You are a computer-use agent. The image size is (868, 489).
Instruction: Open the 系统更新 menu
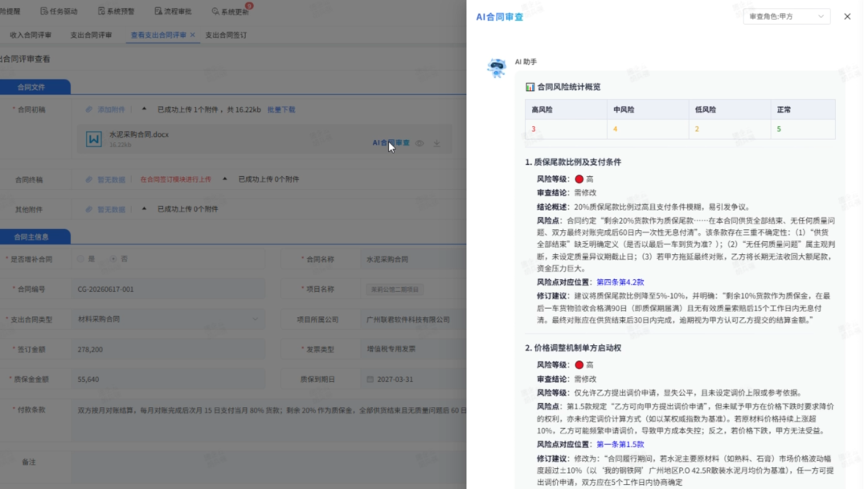231,11
